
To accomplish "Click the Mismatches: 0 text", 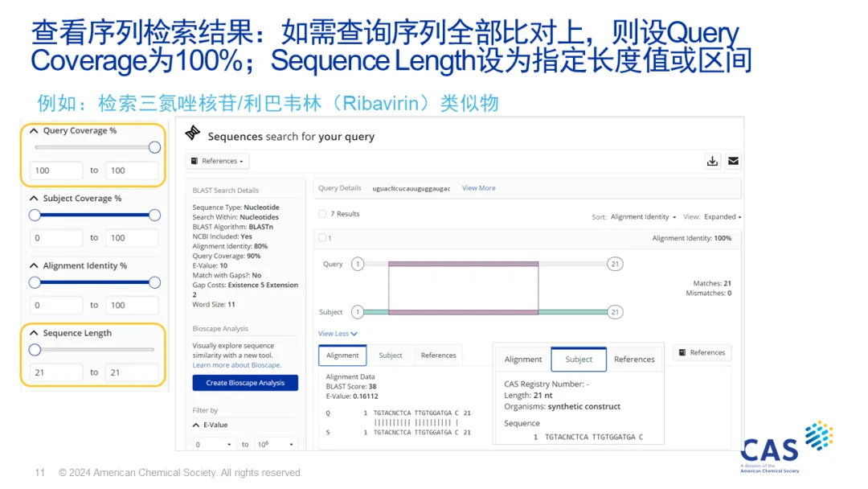I will point(709,294).
